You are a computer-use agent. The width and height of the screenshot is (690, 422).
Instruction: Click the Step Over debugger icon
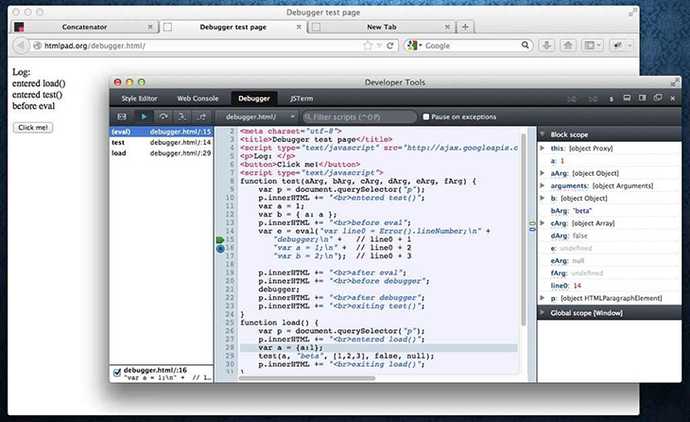(162, 117)
